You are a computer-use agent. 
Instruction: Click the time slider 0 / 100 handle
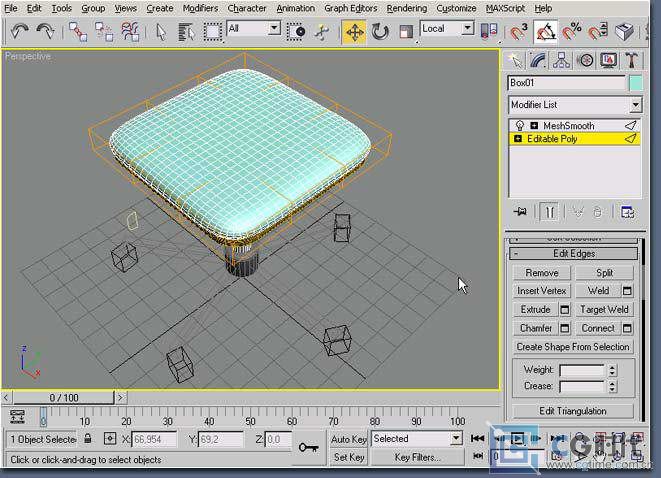pyautogui.click(x=64, y=397)
